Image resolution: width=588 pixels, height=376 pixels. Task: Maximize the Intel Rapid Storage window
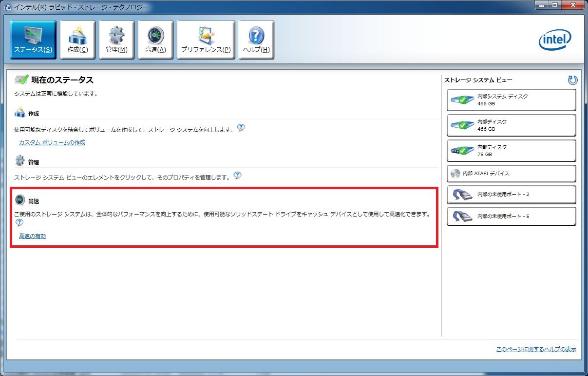pyautogui.click(x=554, y=5)
